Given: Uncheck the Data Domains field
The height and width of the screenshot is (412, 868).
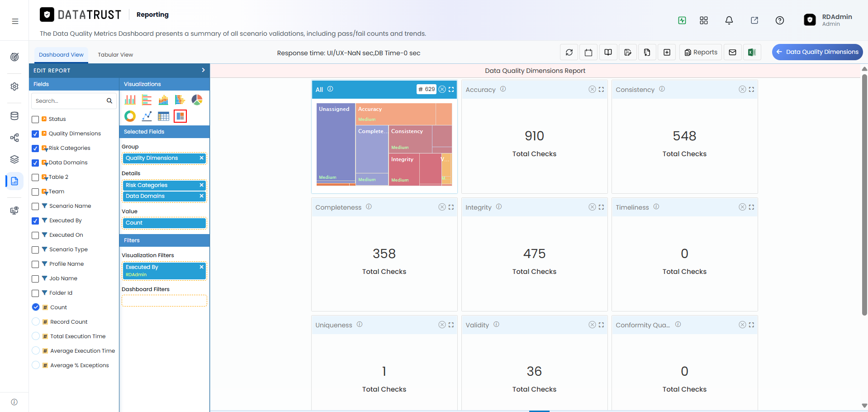Looking at the screenshot, I should coord(35,163).
